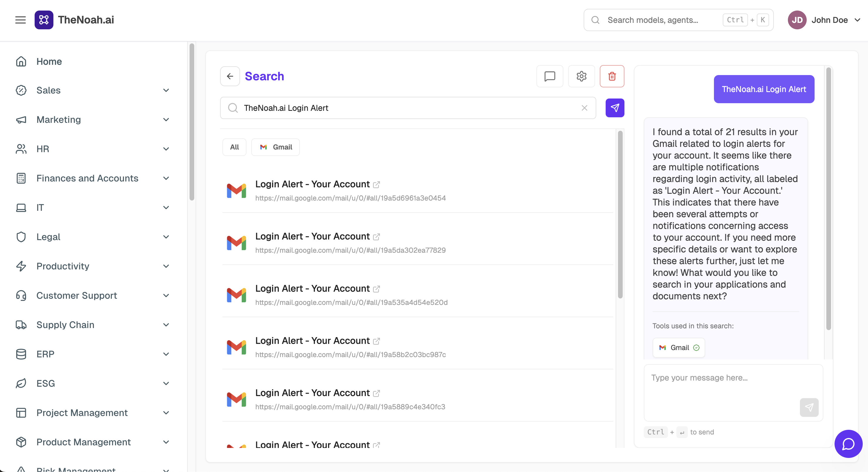This screenshot has width=868, height=472.
Task: Go to Home in sidebar
Action: [x=49, y=61]
